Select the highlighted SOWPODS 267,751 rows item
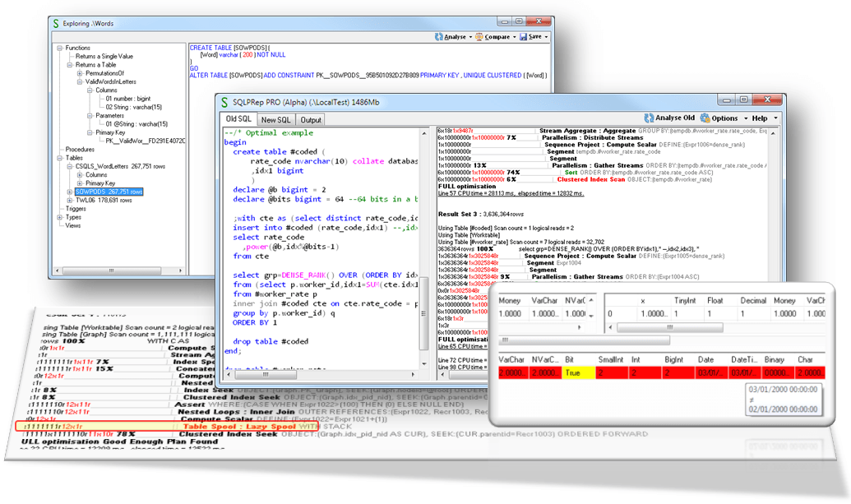Viewport: 851px width, 504px height. [109, 192]
